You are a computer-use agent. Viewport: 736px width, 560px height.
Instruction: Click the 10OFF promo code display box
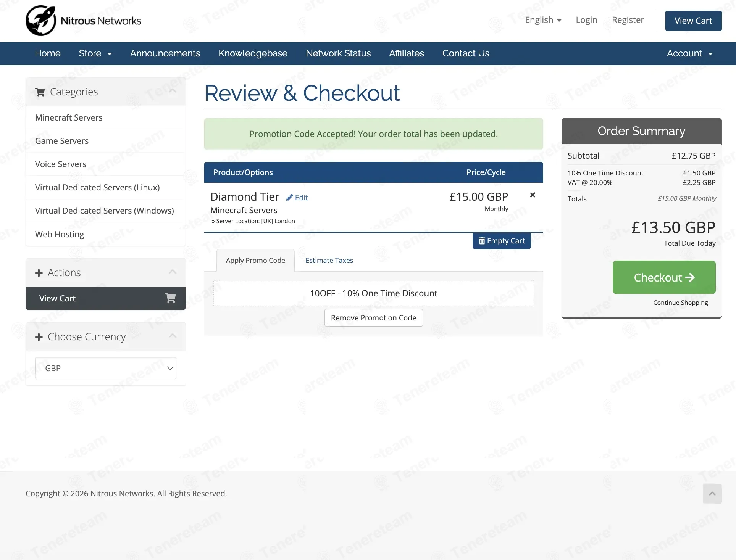pyautogui.click(x=374, y=293)
